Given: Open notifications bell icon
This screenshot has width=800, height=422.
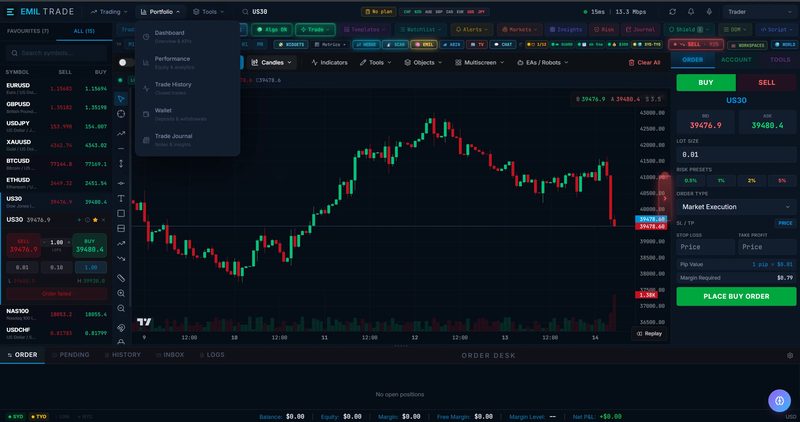Looking at the screenshot, I should [x=691, y=11].
